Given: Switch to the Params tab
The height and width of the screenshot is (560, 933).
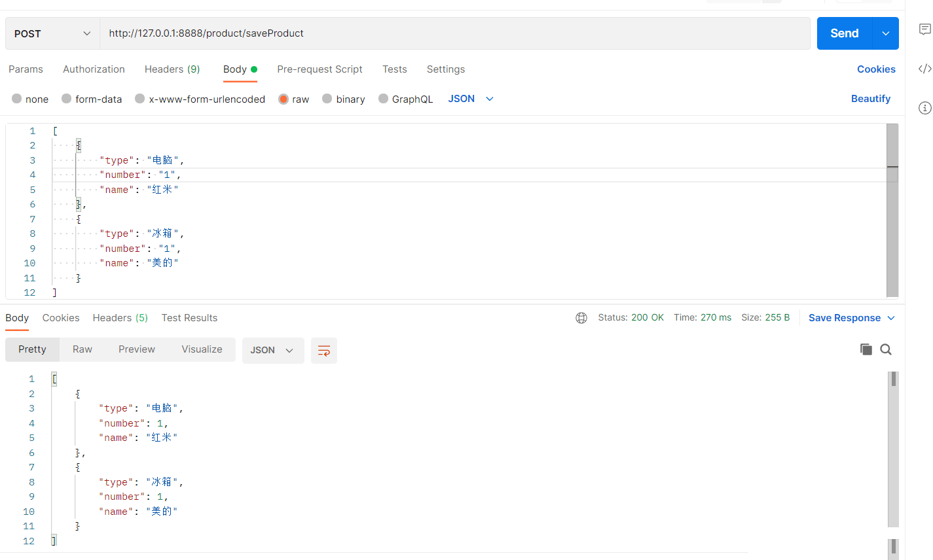Looking at the screenshot, I should [26, 69].
